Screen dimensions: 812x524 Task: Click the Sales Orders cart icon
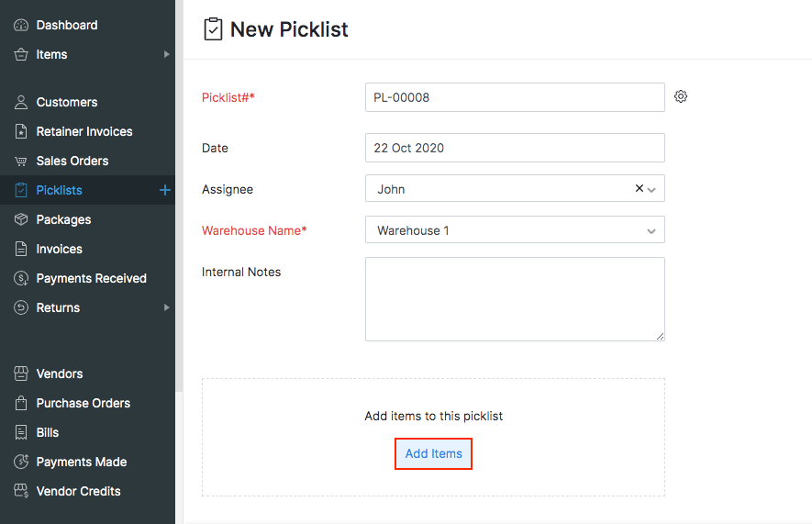21,161
